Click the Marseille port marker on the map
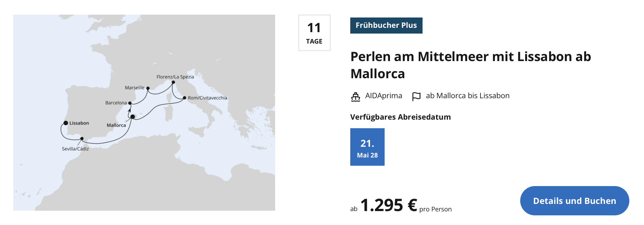644x225 pixels. pyautogui.click(x=148, y=88)
